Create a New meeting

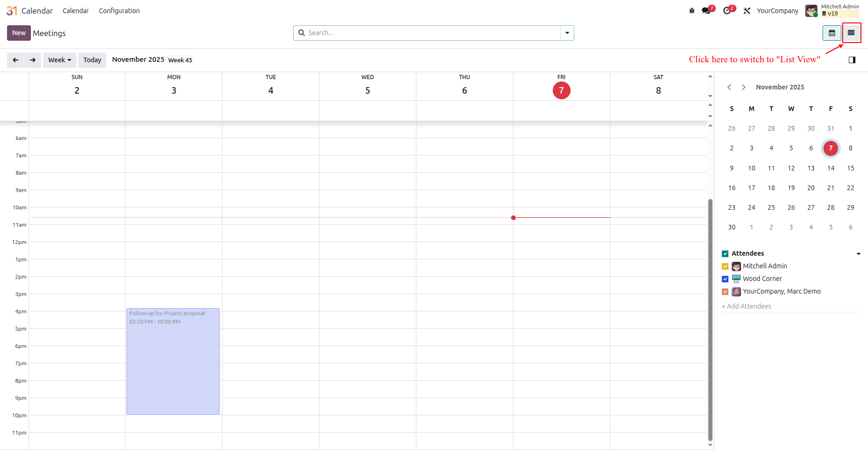[x=19, y=33]
